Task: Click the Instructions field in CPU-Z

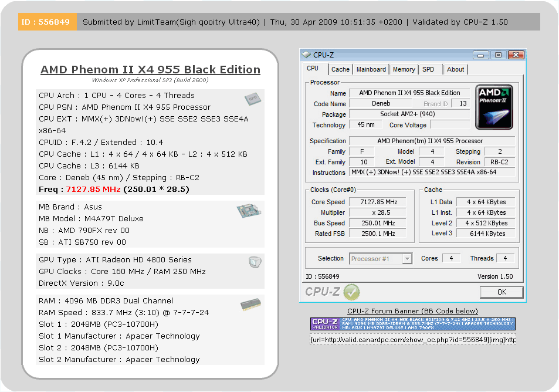Action: point(432,173)
